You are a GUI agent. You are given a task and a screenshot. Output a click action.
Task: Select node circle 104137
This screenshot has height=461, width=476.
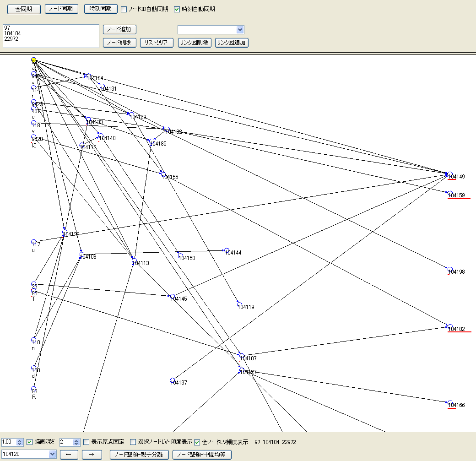click(x=173, y=380)
